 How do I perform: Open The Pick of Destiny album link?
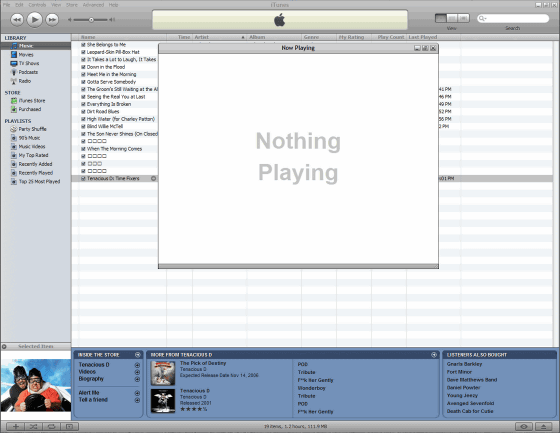203,363
